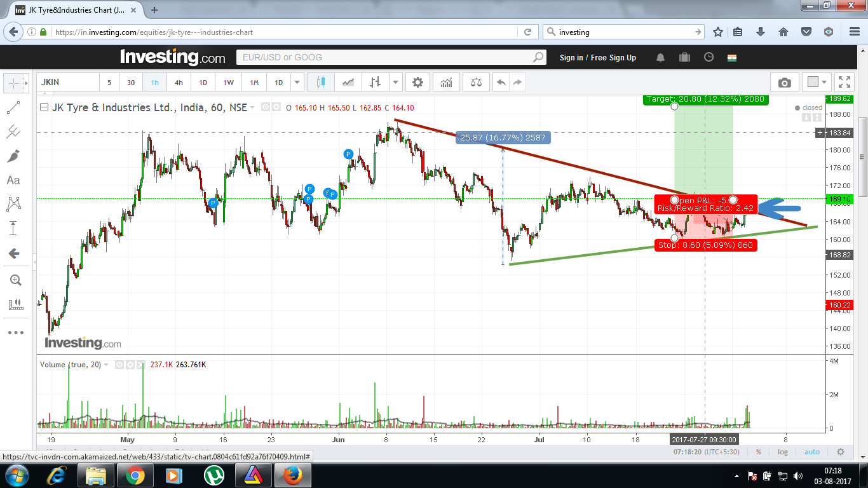Expand the JK Tyre legend dropdown arrow
The image size is (868, 488).
coord(253,107)
